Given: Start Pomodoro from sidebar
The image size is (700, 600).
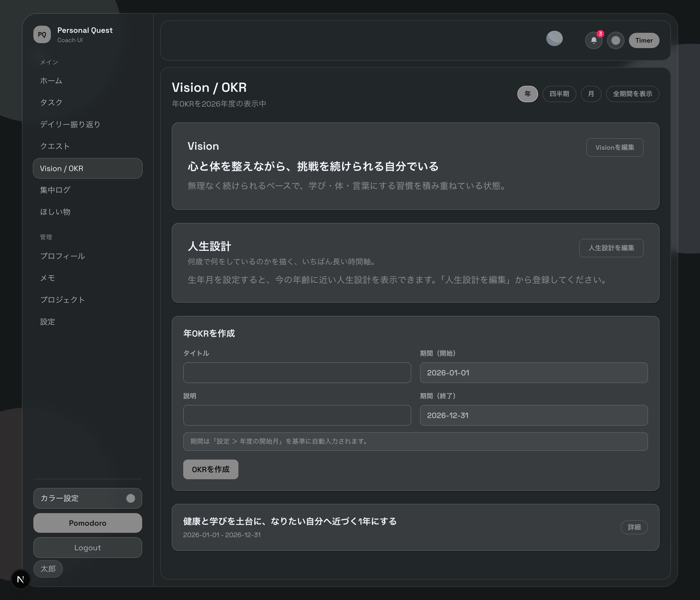Looking at the screenshot, I should point(87,523).
